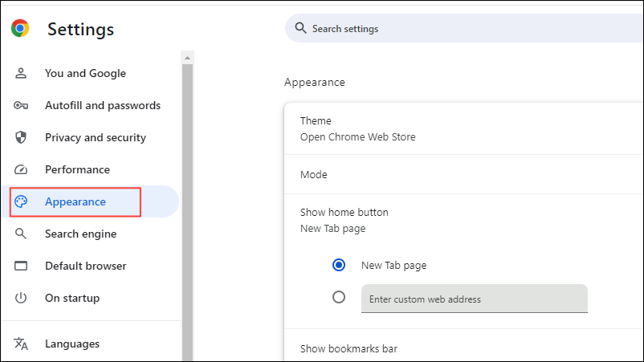Click the Search engine magnifier icon
The width and height of the screenshot is (644, 362).
tap(22, 234)
